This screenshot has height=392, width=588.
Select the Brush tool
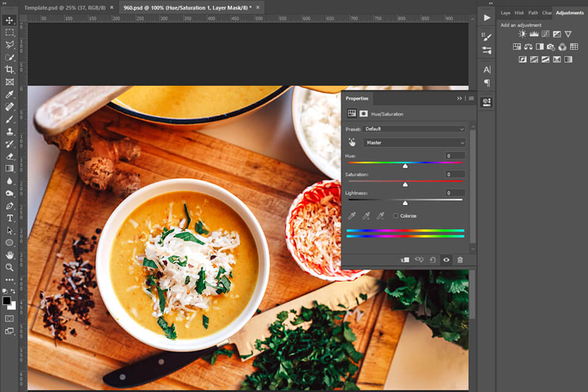[9, 119]
